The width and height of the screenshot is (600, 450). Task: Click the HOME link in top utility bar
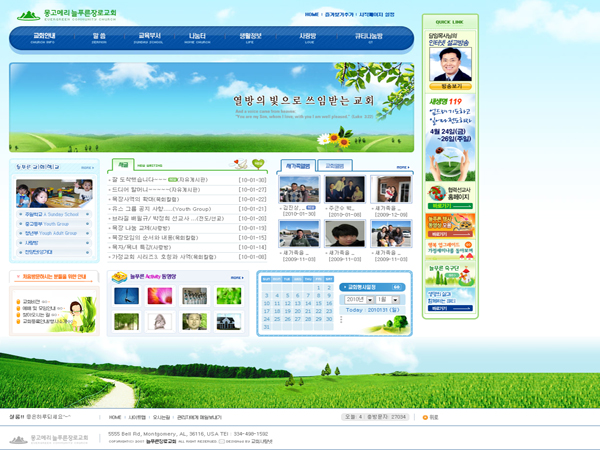coord(311,15)
